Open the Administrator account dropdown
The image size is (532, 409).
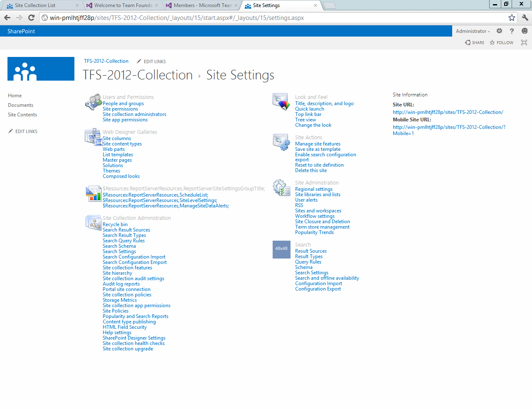pos(472,31)
